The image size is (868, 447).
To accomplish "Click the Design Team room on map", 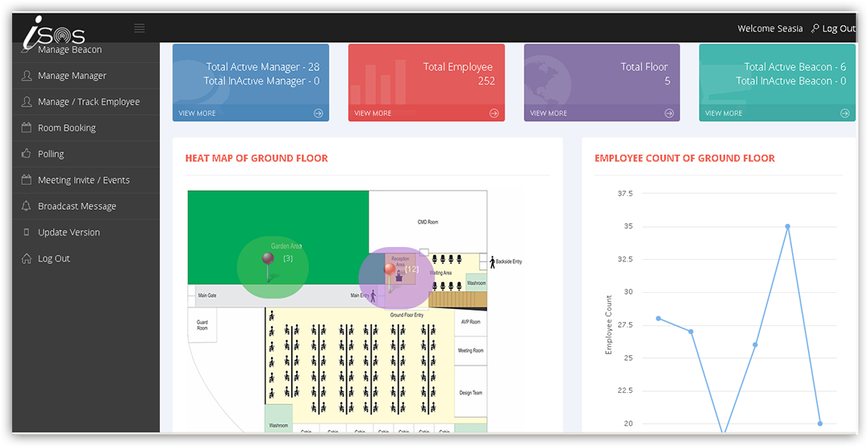I will (470, 393).
